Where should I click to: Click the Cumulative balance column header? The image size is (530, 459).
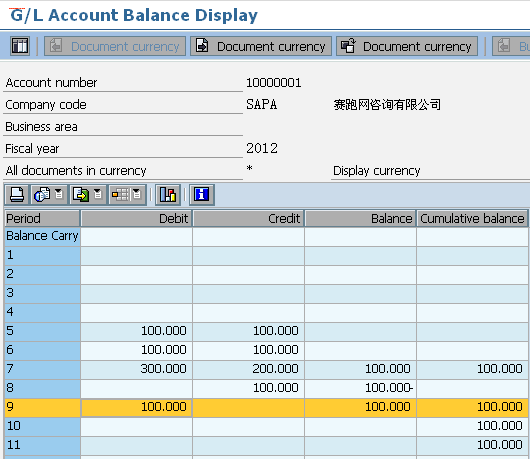tap(472, 218)
